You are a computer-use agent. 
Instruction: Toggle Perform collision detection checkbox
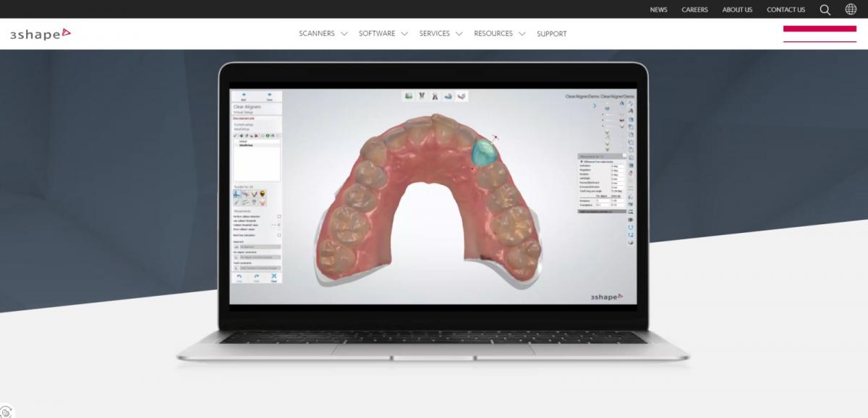tap(279, 216)
